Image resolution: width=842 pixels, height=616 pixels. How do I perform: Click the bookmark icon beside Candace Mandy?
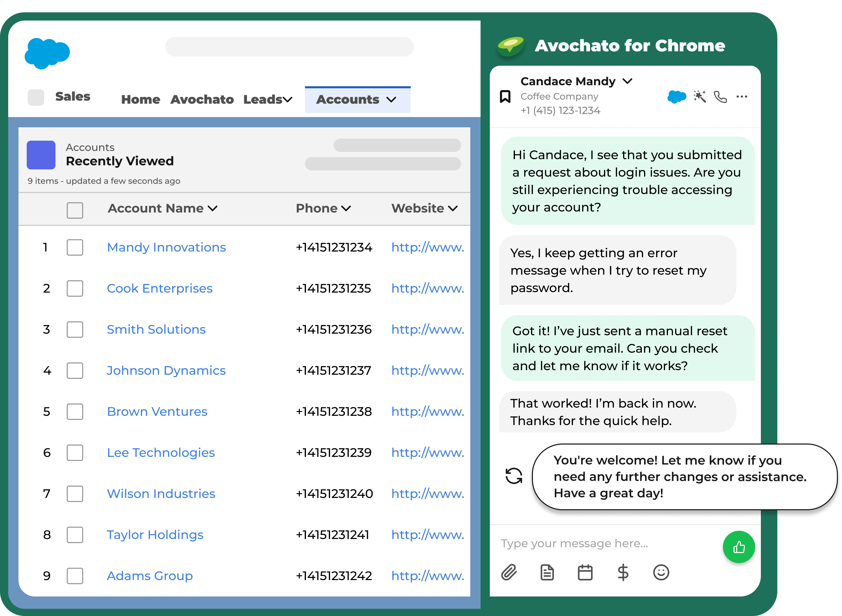tap(505, 96)
